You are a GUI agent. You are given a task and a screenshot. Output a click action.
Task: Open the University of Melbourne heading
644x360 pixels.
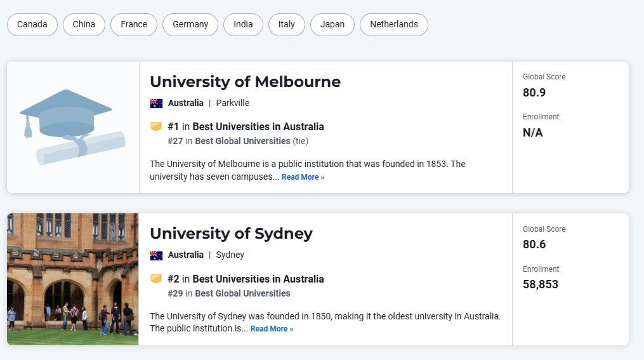tap(245, 82)
